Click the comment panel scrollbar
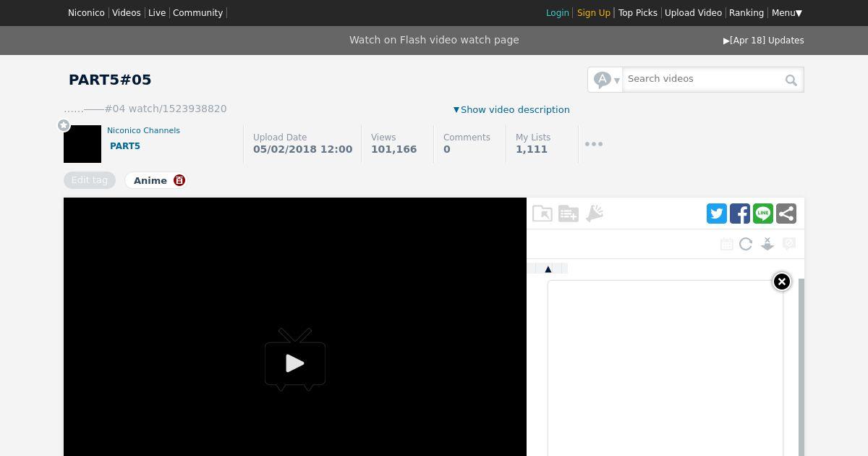868x456 pixels. pos(801,367)
